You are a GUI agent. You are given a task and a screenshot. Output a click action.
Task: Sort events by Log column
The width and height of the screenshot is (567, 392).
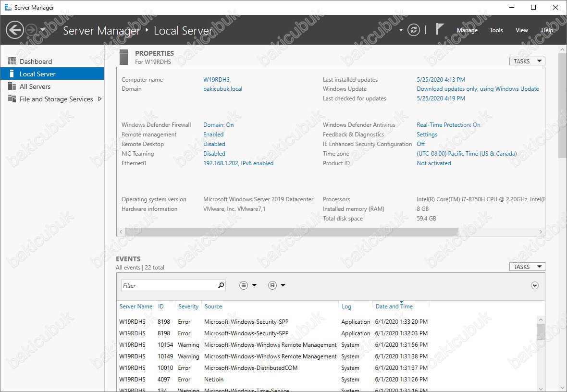[x=346, y=306]
